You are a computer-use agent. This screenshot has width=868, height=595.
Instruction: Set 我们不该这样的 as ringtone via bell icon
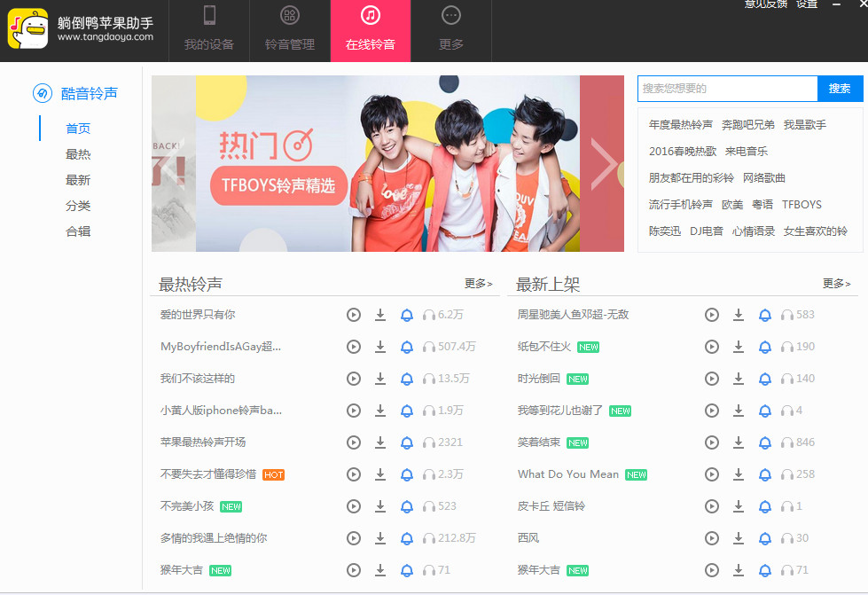click(x=407, y=379)
